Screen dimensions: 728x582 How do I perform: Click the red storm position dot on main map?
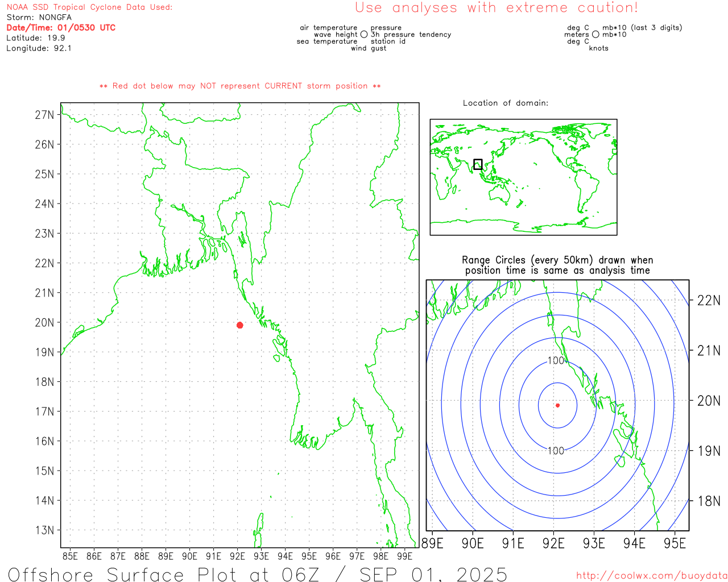(x=240, y=325)
